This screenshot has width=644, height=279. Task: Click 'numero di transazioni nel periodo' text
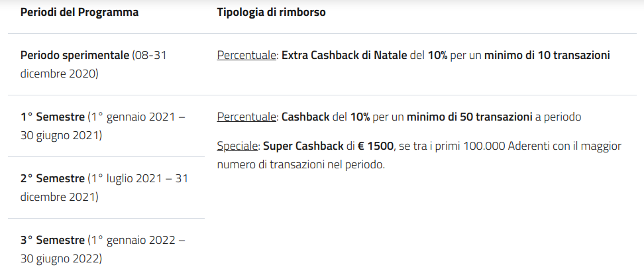[299, 164]
